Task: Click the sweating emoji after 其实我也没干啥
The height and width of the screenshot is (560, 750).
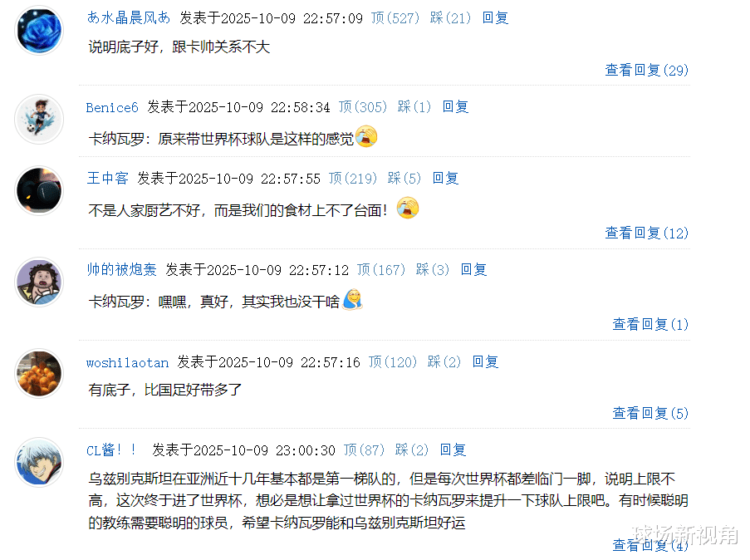Action: point(353,300)
